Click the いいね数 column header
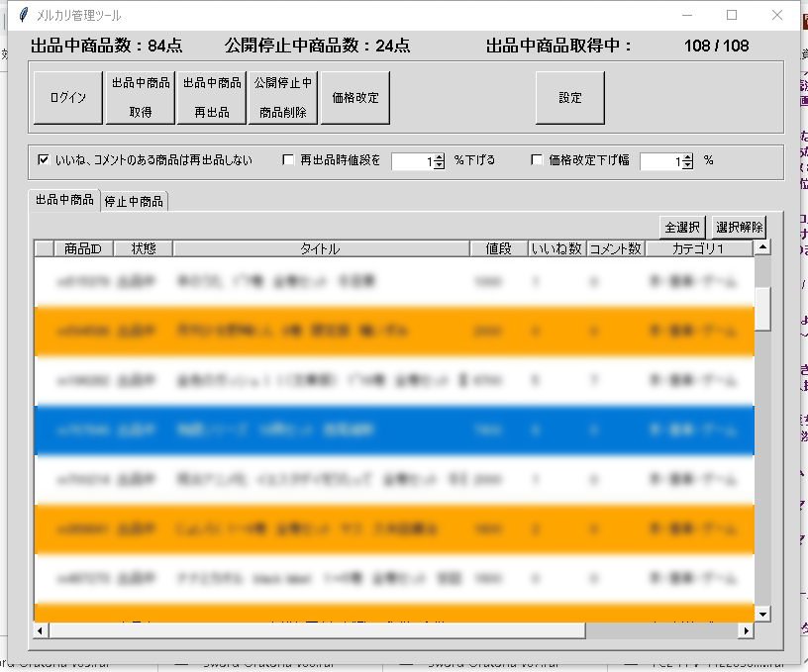Screen dimensions: 808x672 [x=556, y=248]
